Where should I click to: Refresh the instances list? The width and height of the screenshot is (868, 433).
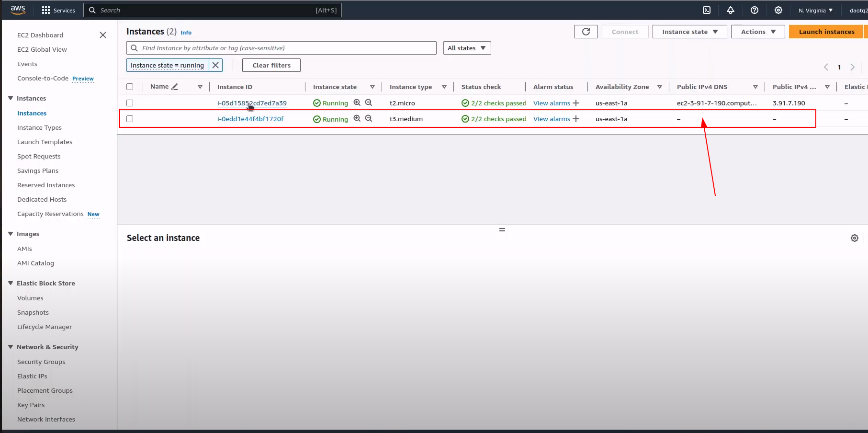click(586, 32)
